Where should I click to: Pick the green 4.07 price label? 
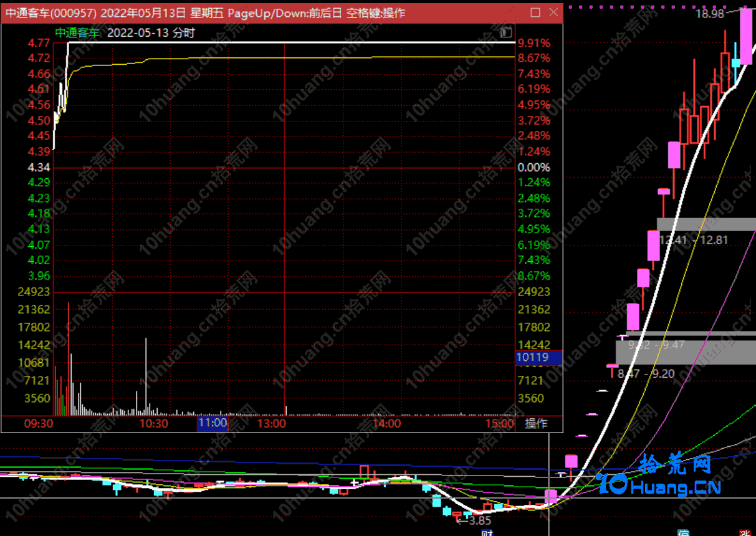[x=39, y=245]
